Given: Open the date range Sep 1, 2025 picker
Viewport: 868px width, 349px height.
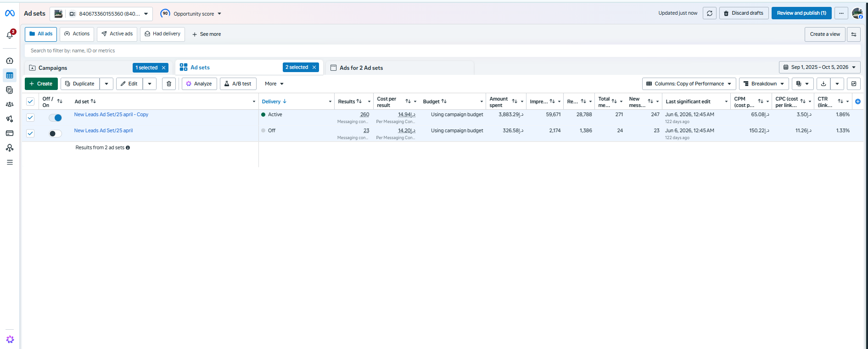Looking at the screenshot, I should pyautogui.click(x=820, y=67).
